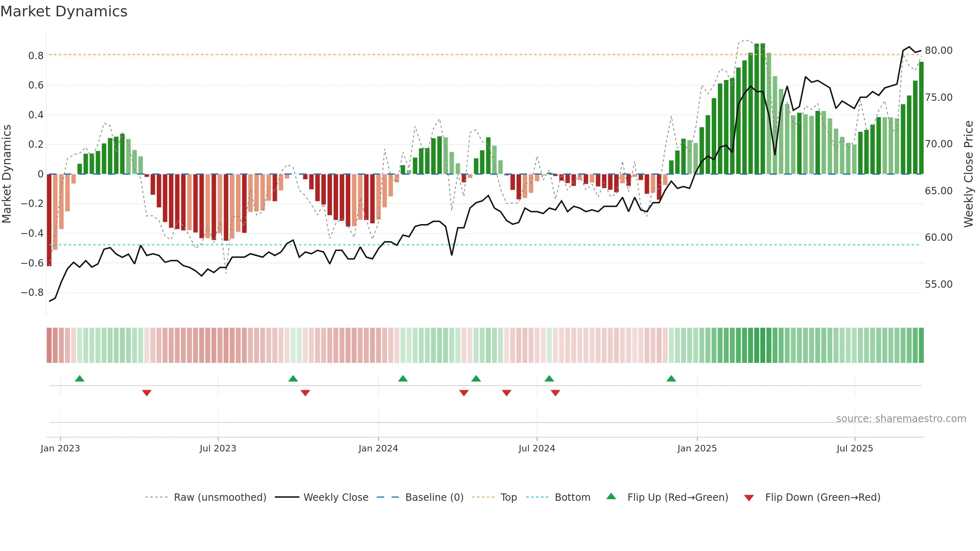Click the 'Jan 2024' x-axis label
The width and height of the screenshot is (980, 551).
pos(379,448)
